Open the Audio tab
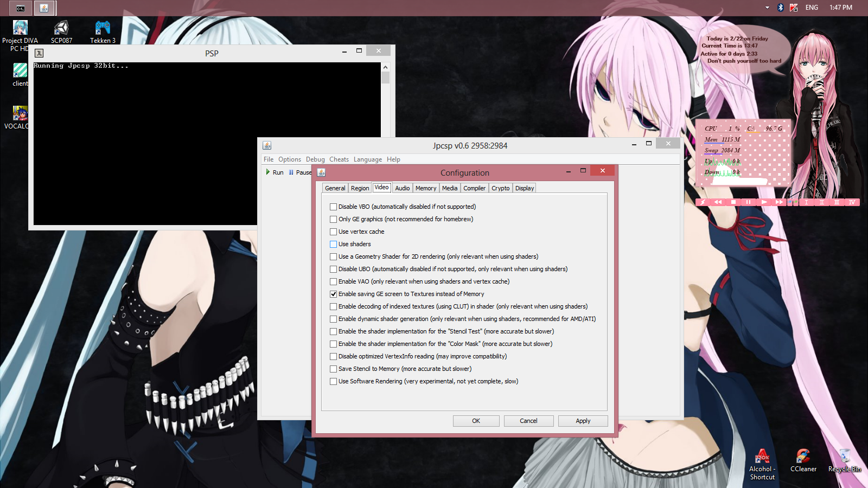 403,188
